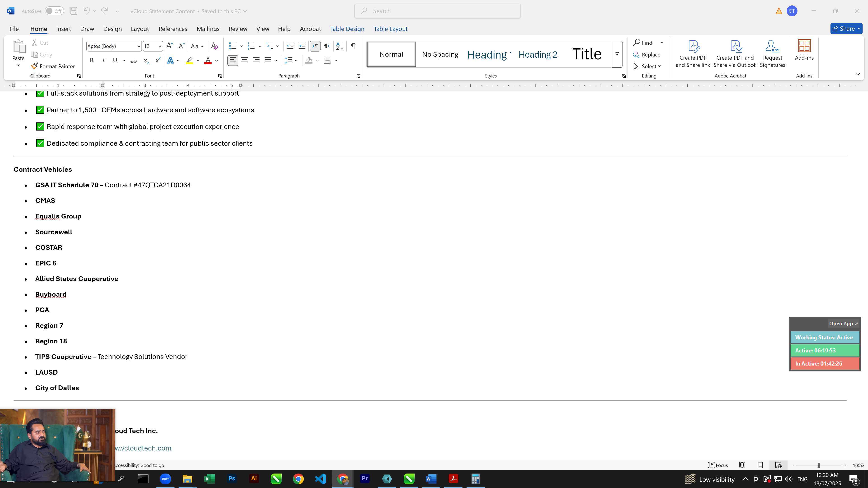The width and height of the screenshot is (868, 488).
Task: Increase the paragraph indent
Action: [x=302, y=46]
